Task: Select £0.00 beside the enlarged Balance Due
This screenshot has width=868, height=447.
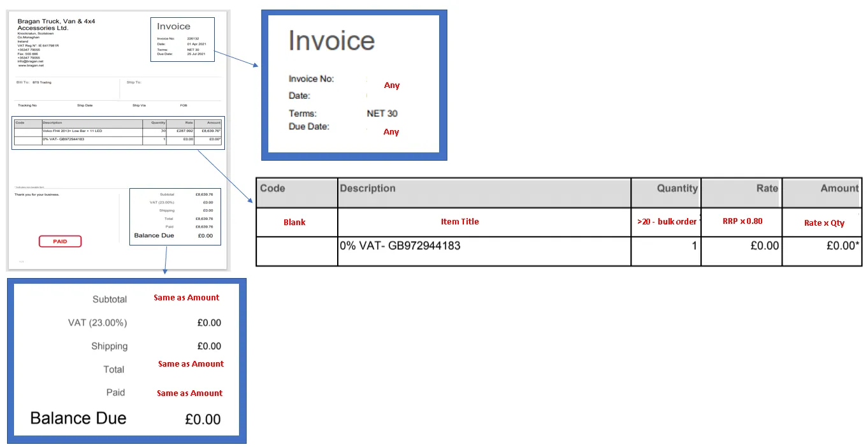Action: coord(203,419)
